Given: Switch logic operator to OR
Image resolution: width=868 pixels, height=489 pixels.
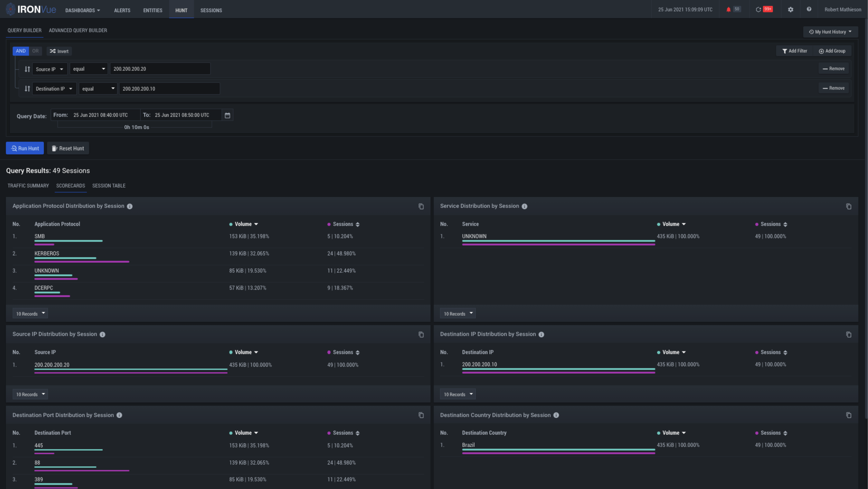Looking at the screenshot, I should tap(35, 51).
